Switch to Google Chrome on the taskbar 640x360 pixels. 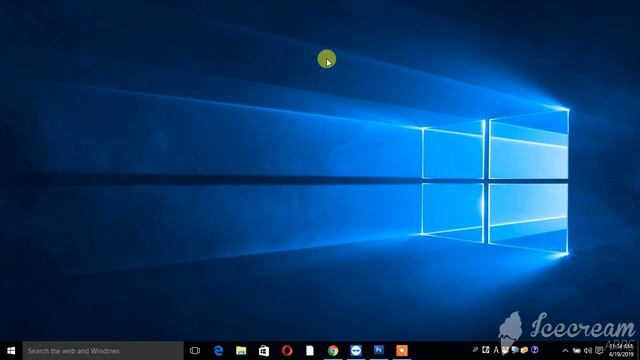click(333, 351)
